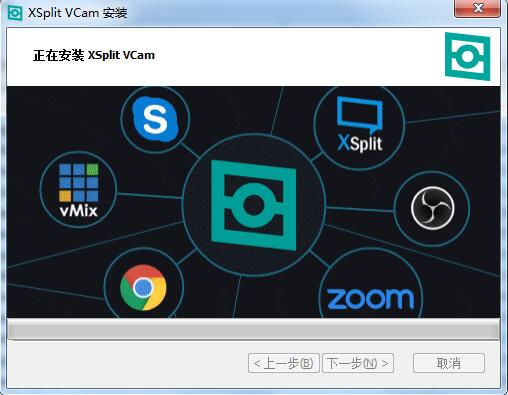Click the title bar XSplit VCam icon

[15, 13]
